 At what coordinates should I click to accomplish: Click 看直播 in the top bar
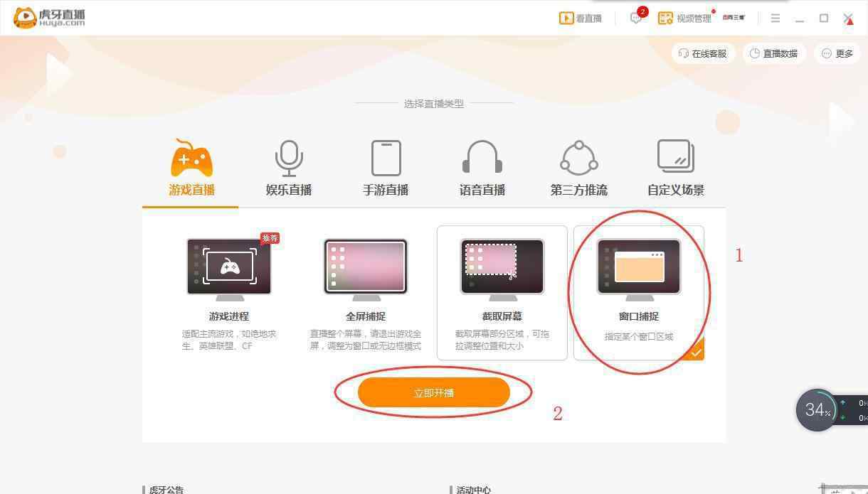click(x=581, y=18)
